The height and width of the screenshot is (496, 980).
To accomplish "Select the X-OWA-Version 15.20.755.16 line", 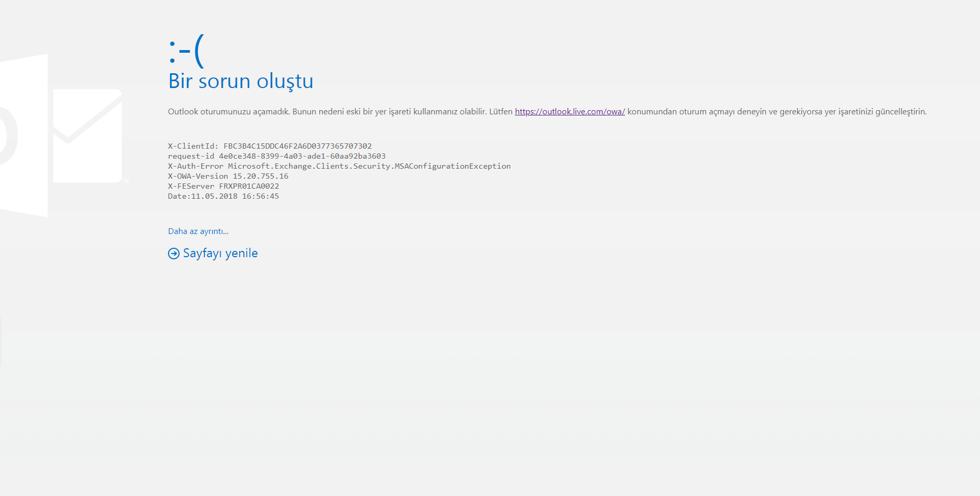I will 228,176.
